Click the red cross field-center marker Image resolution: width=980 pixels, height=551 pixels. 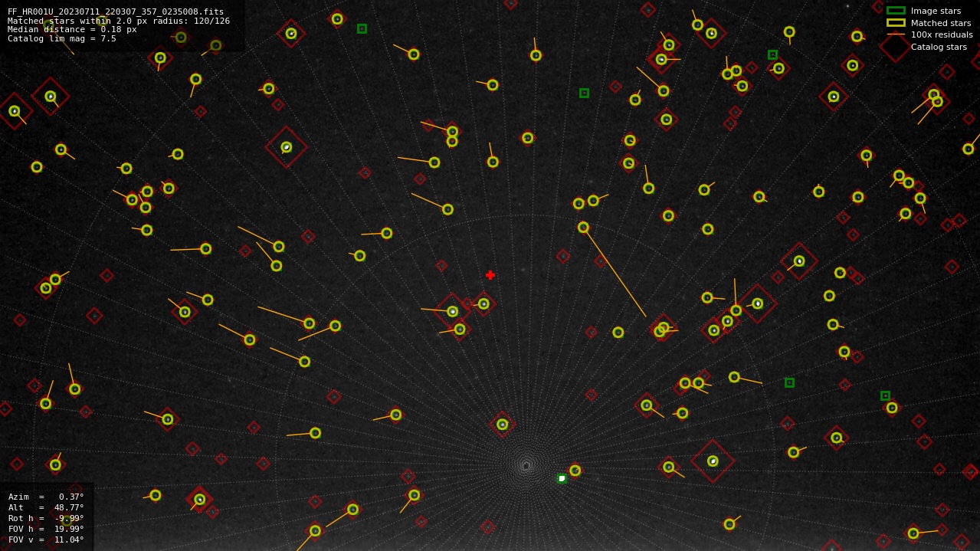(x=490, y=275)
